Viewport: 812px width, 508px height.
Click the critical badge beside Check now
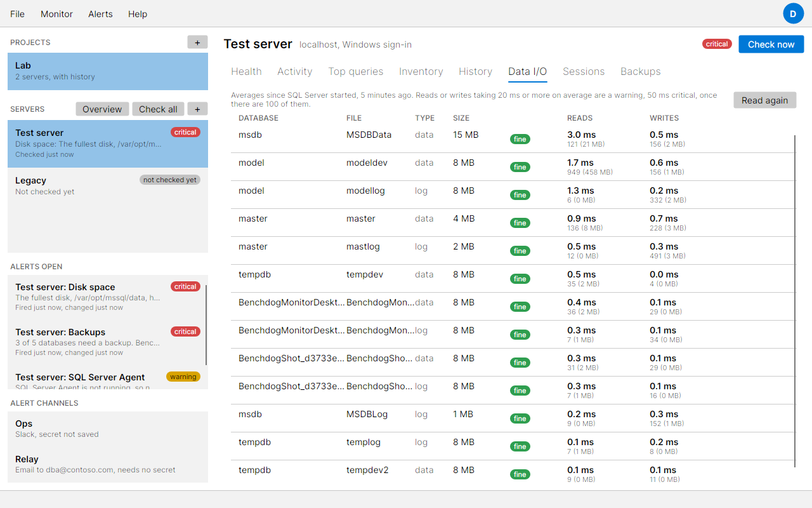click(717, 44)
